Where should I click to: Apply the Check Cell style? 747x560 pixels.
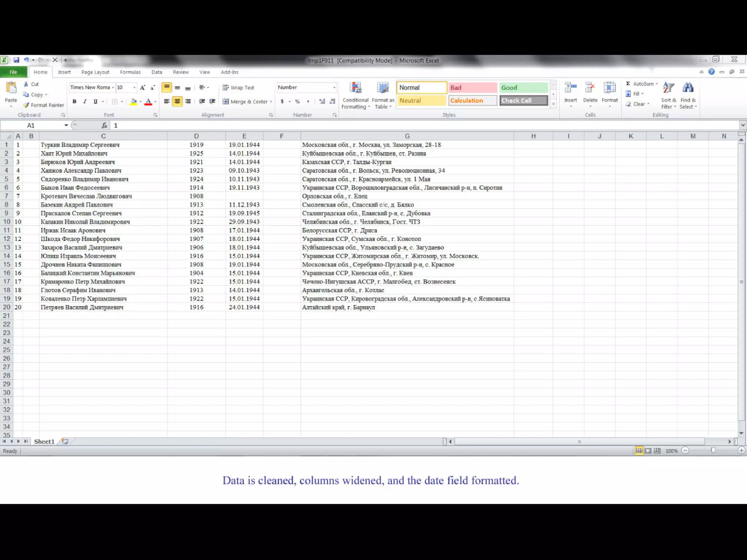click(523, 101)
